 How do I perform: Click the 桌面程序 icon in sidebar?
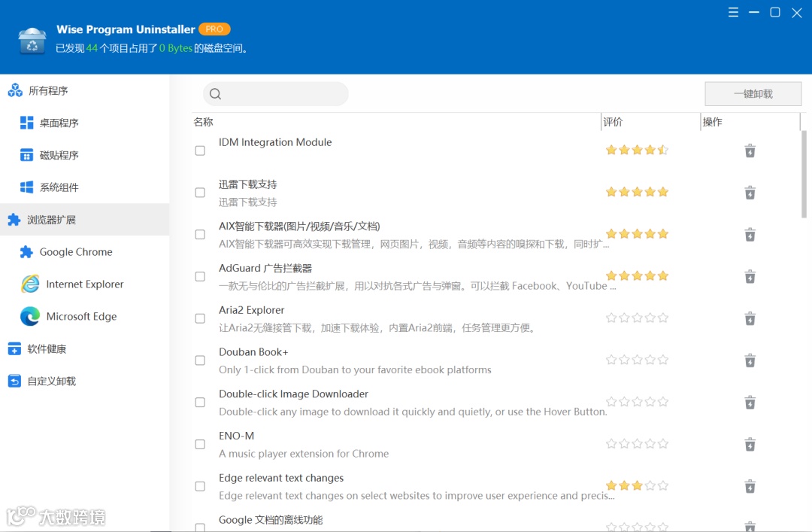pos(26,123)
